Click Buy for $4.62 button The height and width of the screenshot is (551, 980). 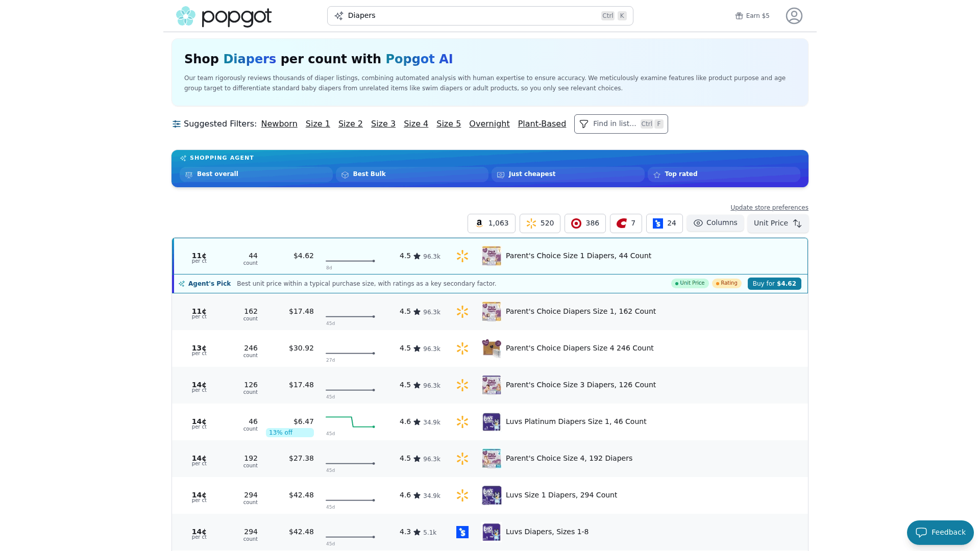774,284
